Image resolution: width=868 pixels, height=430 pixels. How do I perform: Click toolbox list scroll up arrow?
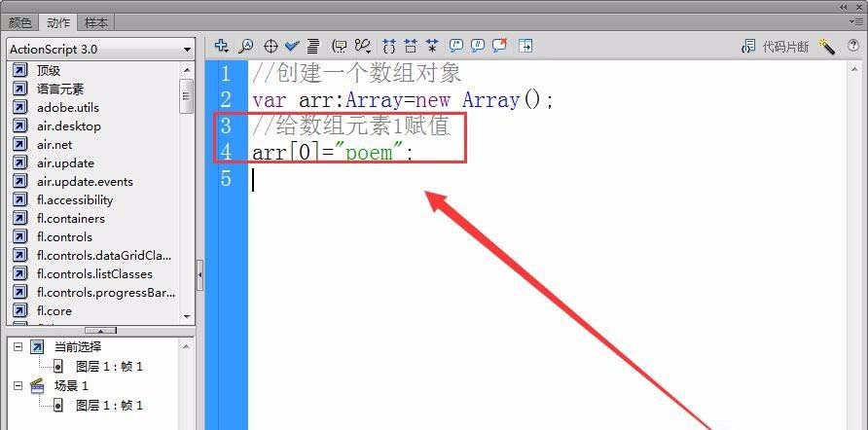tap(187, 70)
